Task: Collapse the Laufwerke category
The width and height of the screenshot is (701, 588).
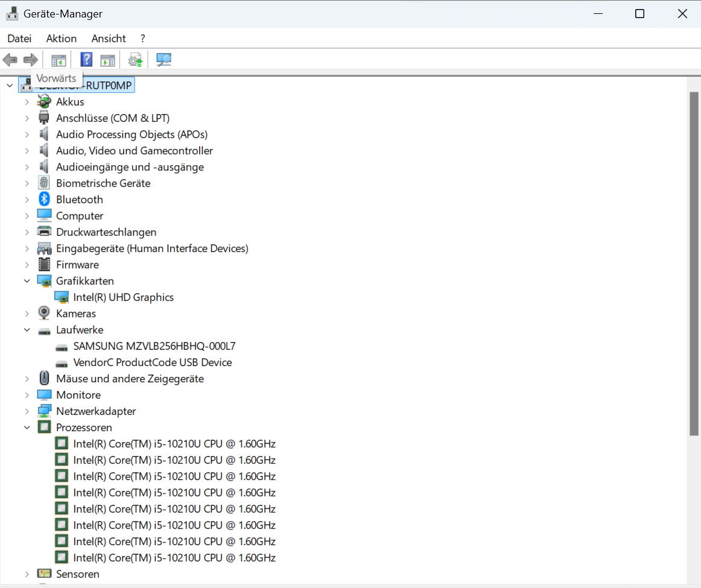Action: tap(27, 330)
